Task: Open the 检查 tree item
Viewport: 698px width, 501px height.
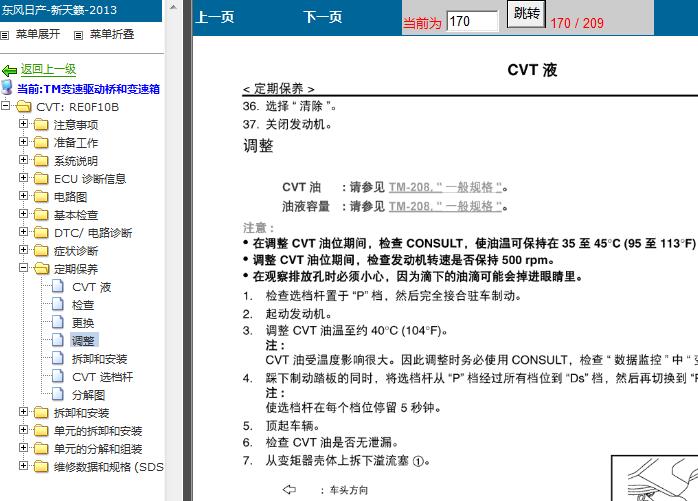Action: click(83, 305)
